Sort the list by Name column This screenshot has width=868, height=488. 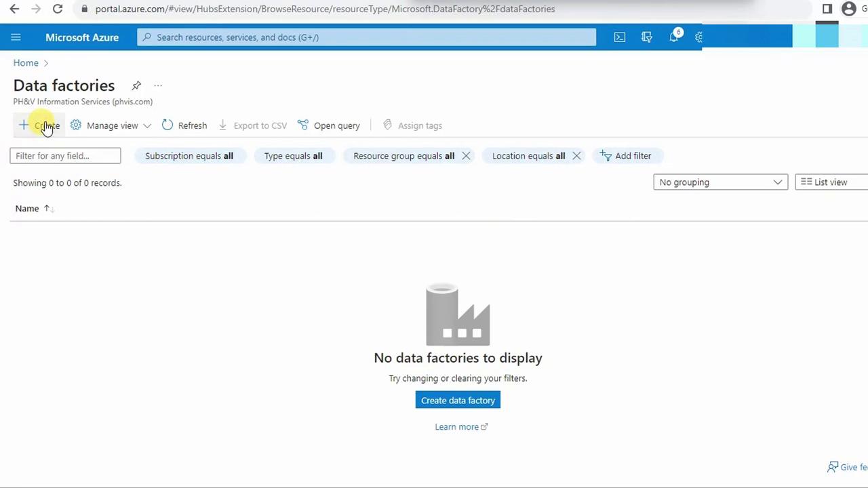point(34,209)
